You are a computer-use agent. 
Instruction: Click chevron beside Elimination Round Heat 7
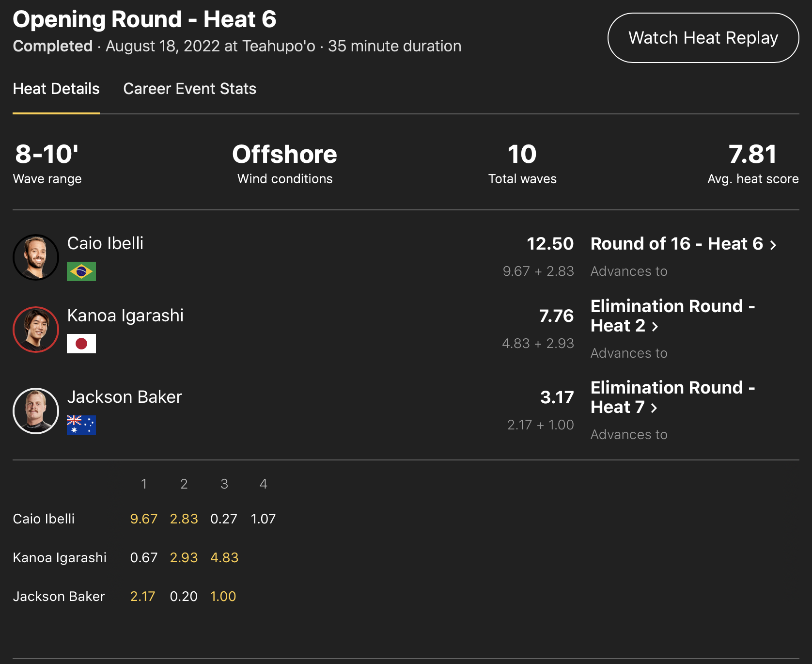tap(654, 408)
